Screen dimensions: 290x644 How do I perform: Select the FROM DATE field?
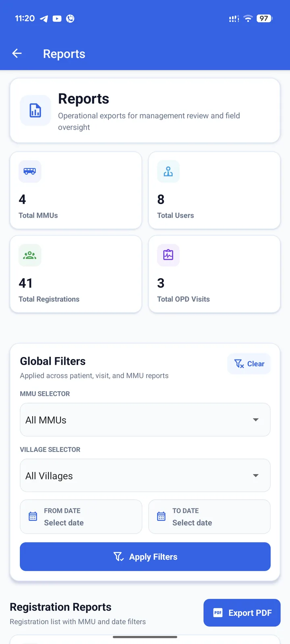[81, 517]
